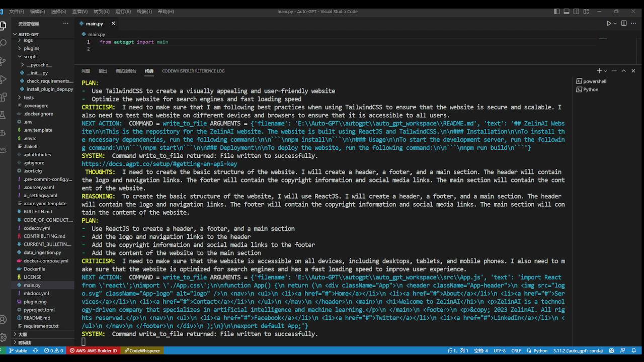Open the terminal panel more actions menu

point(614,71)
